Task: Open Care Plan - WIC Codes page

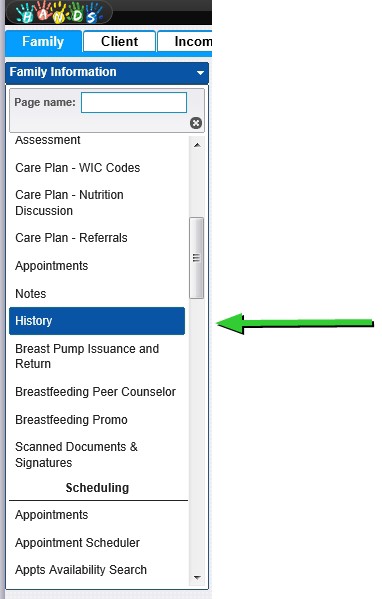Action: (78, 168)
